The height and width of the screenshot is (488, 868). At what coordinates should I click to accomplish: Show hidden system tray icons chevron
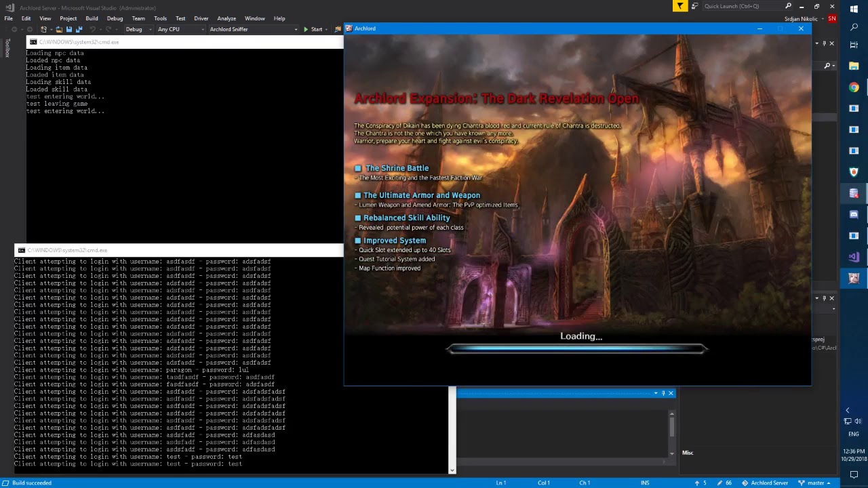(x=847, y=410)
